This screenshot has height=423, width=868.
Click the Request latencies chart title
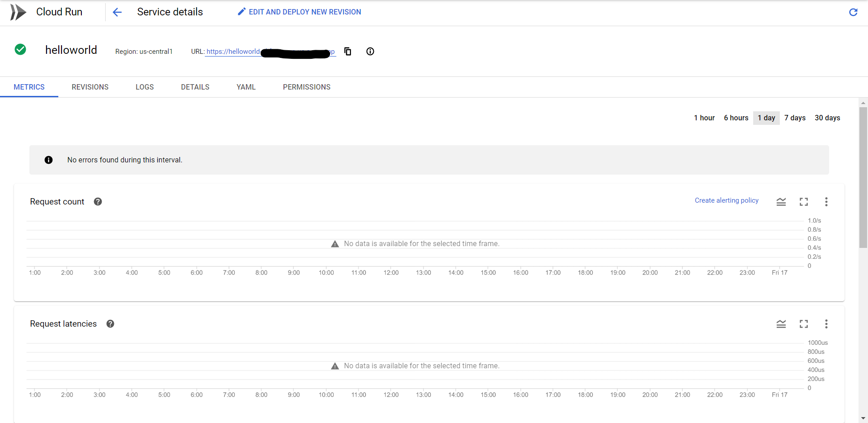tap(63, 324)
